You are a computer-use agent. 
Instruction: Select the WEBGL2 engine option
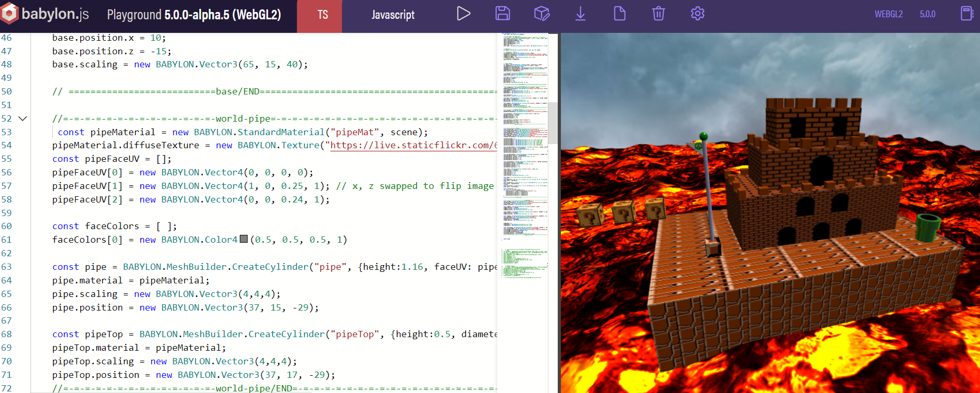click(x=888, y=14)
